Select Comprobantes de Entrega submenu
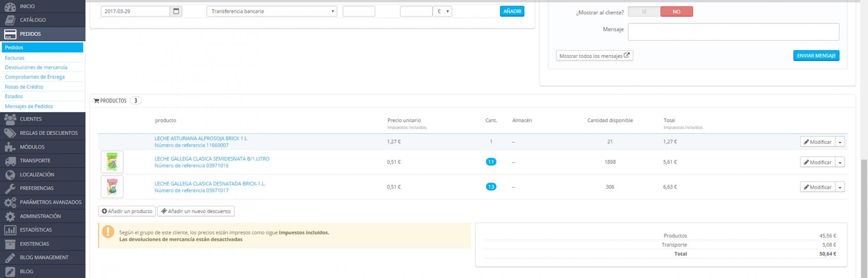This screenshot has width=868, height=278. (x=35, y=77)
